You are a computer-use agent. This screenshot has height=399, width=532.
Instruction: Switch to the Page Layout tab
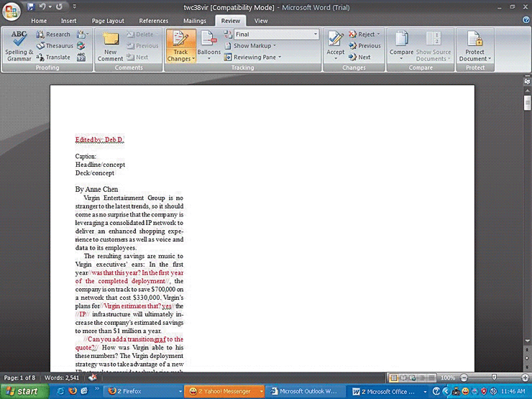[108, 21]
